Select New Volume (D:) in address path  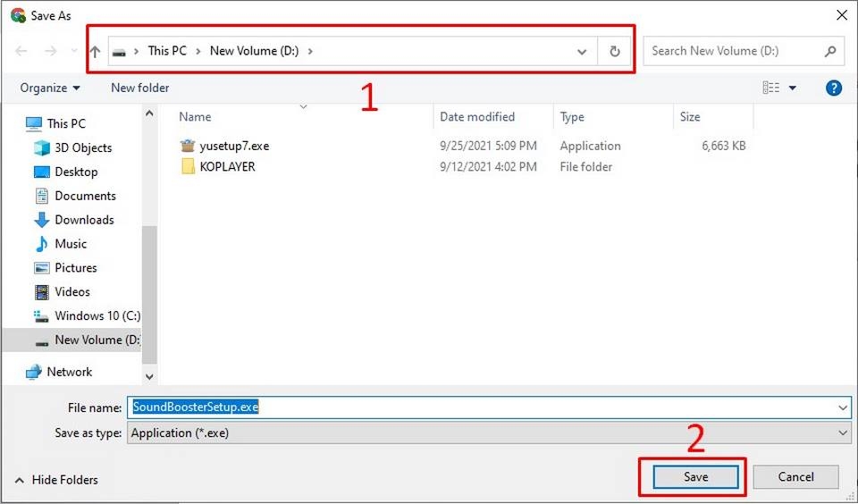255,51
